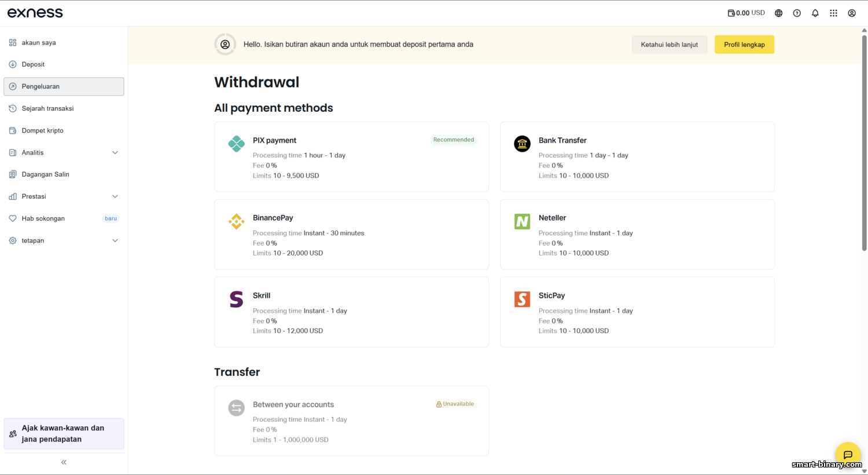
Task: Click the Sejarah transaksi history icon
Action: (x=13, y=108)
